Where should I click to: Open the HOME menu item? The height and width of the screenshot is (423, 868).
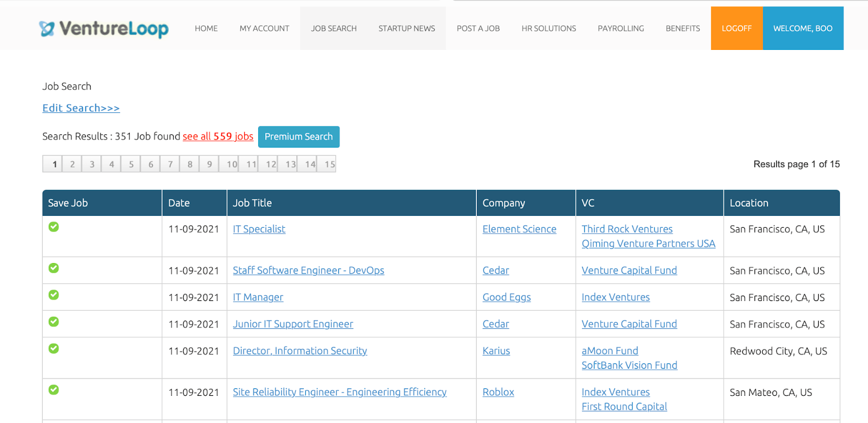coord(206,28)
